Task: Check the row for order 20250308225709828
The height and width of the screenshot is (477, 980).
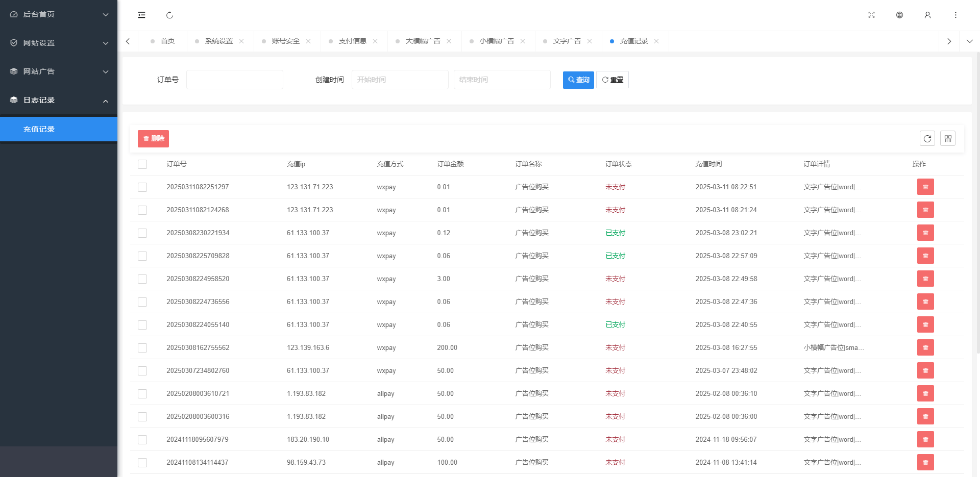Action: [142, 256]
